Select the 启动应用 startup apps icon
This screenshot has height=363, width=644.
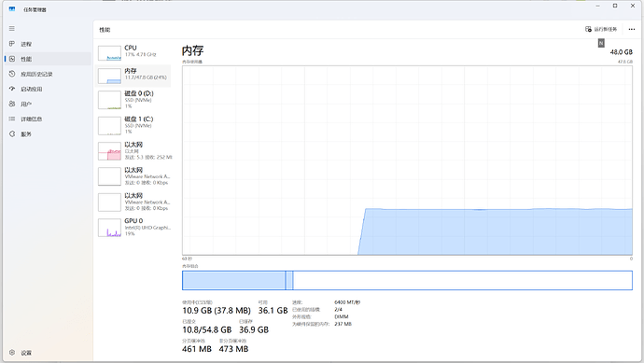[x=12, y=89]
